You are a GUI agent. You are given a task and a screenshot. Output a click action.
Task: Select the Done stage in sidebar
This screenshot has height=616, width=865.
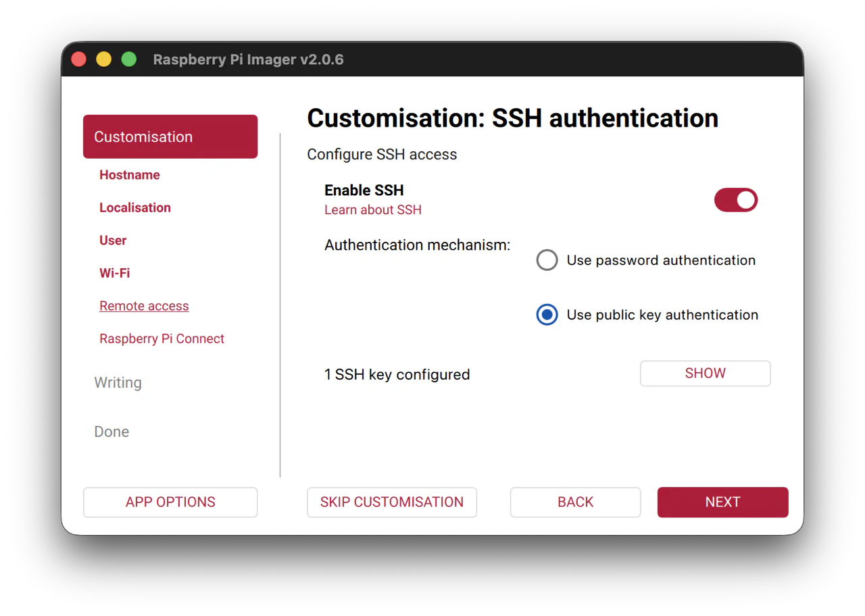112,432
